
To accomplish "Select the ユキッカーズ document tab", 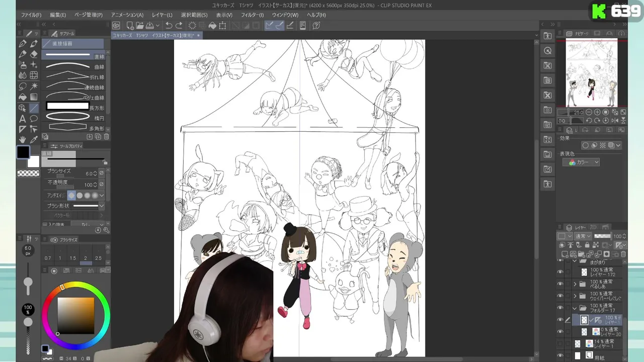I will click(x=156, y=36).
